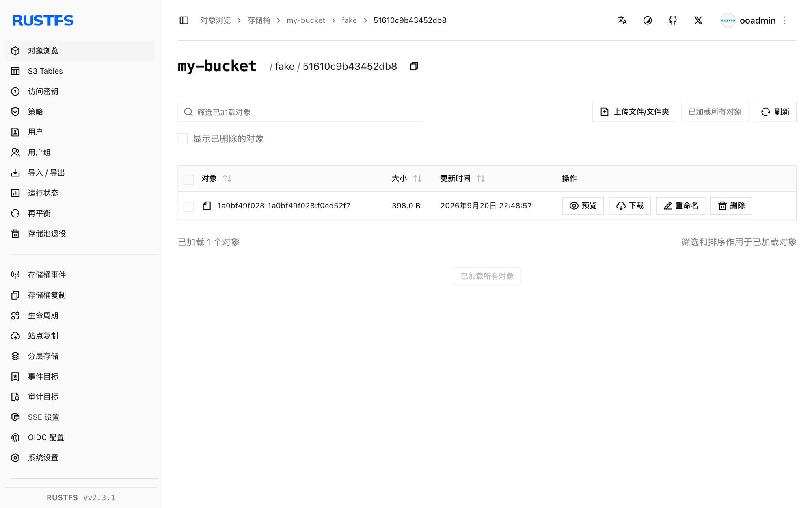Enable 显示已删除的对象 checkbox
The width and height of the screenshot is (812, 508).
[183, 139]
